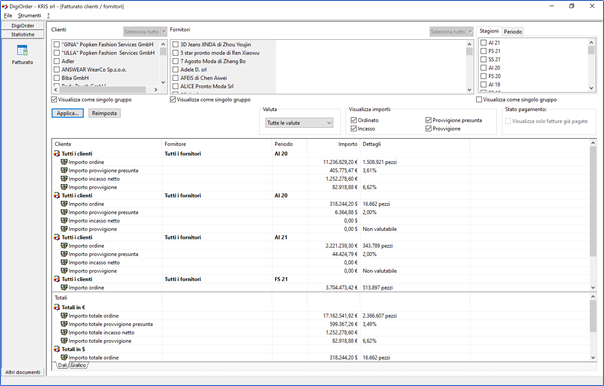Click icon beside 82.918,88 € Importo provvigione row
This screenshot has height=386, width=604.
tap(64, 187)
